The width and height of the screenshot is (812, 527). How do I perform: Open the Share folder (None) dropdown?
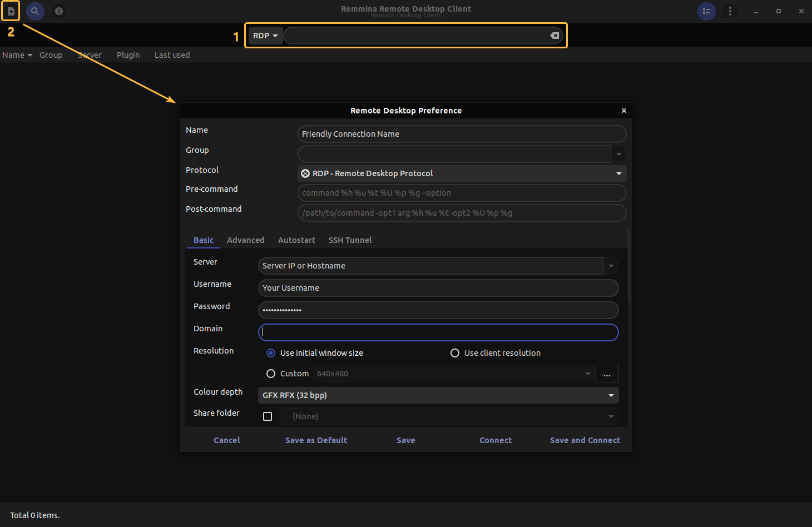pos(448,416)
